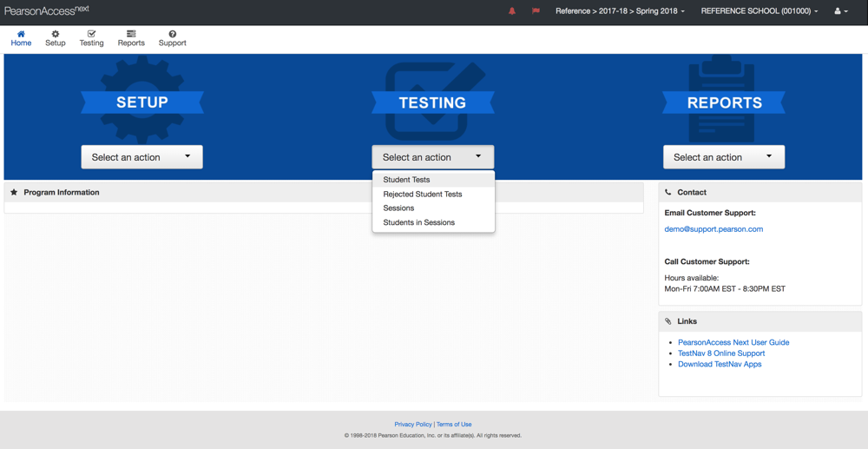Viewport: 868px width, 449px height.
Task: Open the Reference 2017-18 Spring 2018 selector
Action: 620,11
